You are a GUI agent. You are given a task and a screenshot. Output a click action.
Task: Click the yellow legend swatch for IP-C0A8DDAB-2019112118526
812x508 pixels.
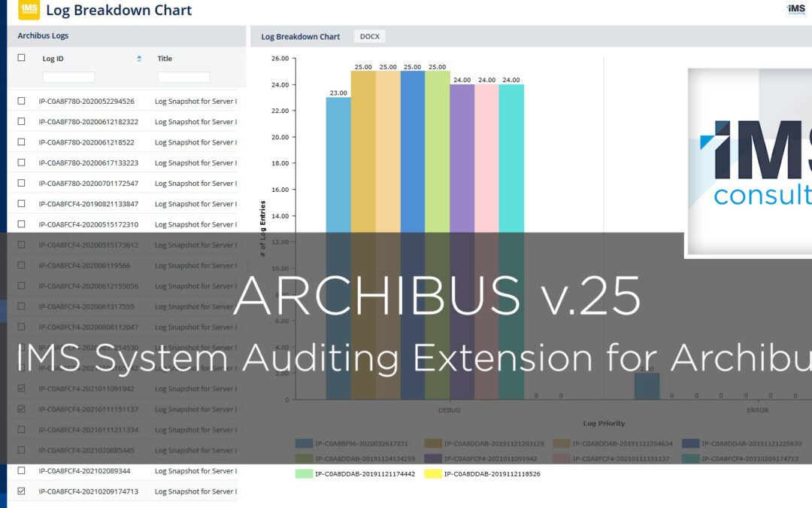(x=433, y=473)
